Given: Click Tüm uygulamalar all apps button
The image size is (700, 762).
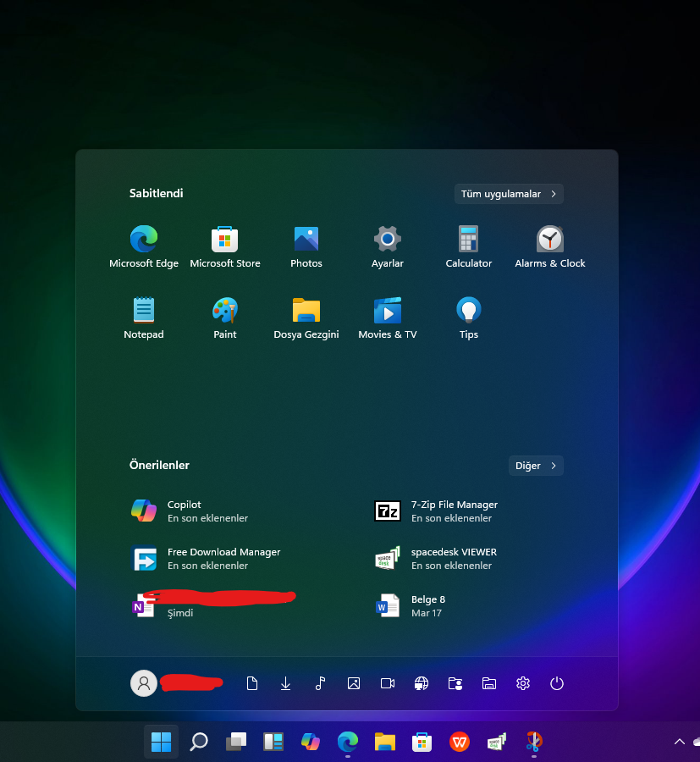Looking at the screenshot, I should tap(509, 194).
